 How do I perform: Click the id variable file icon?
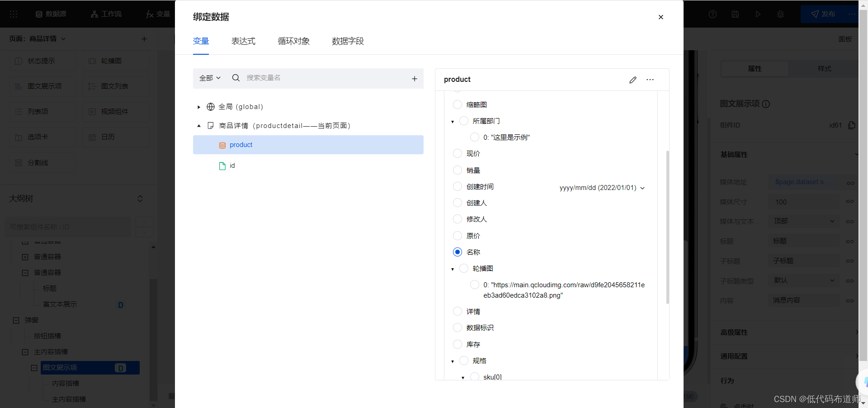point(222,166)
